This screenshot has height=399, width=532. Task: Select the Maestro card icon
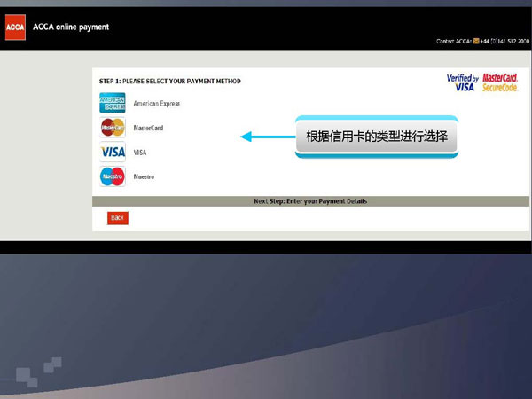[113, 176]
